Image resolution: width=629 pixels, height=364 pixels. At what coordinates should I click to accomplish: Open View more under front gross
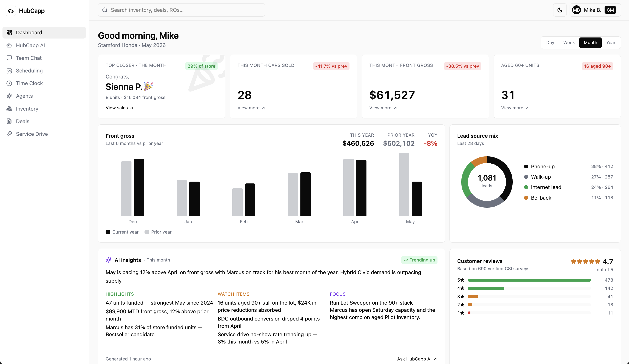[383, 108]
